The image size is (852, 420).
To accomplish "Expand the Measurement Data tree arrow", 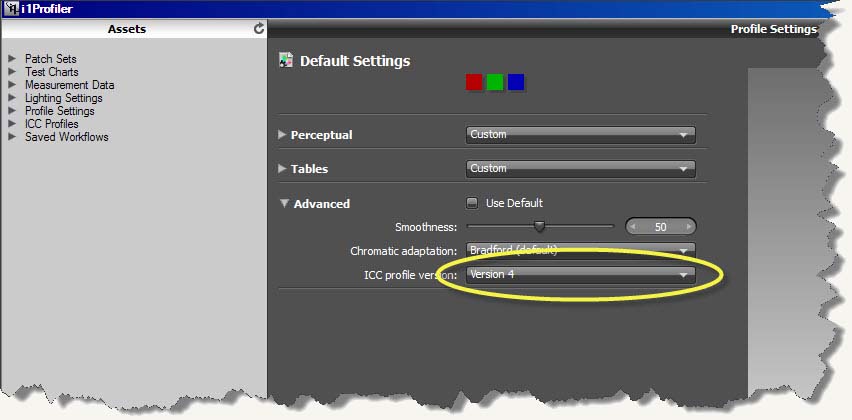I will pos(12,85).
